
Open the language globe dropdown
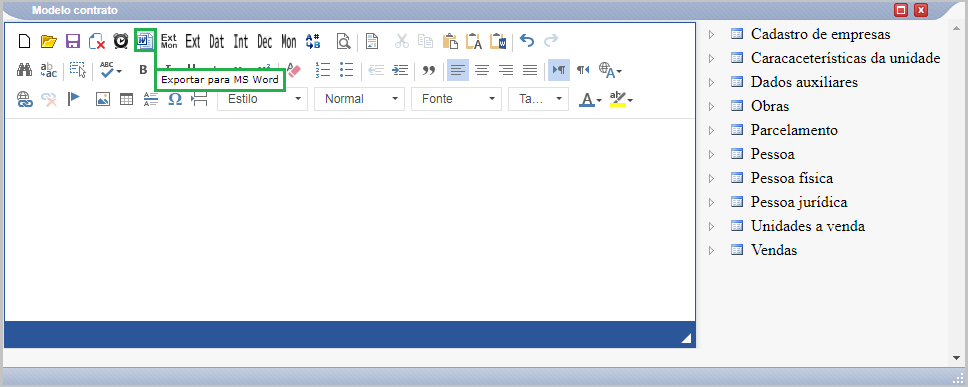click(x=610, y=70)
